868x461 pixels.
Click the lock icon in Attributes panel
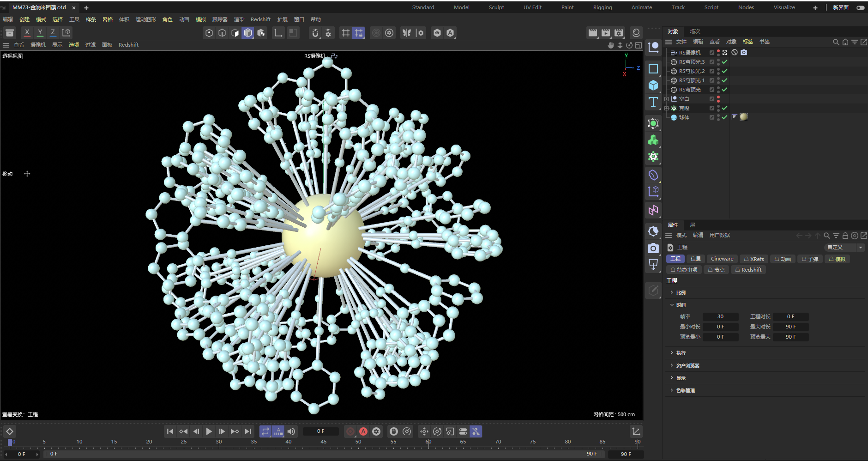tap(845, 236)
